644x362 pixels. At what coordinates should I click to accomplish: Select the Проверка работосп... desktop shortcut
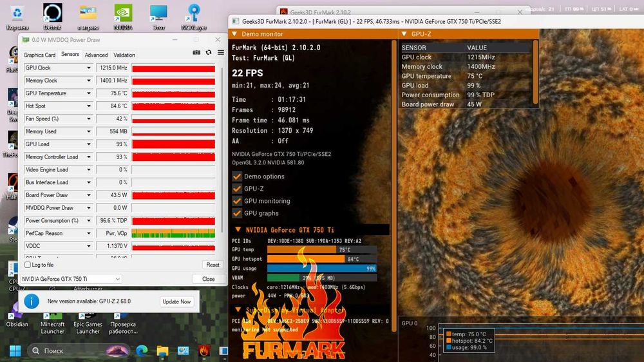pyautogui.click(x=123, y=323)
